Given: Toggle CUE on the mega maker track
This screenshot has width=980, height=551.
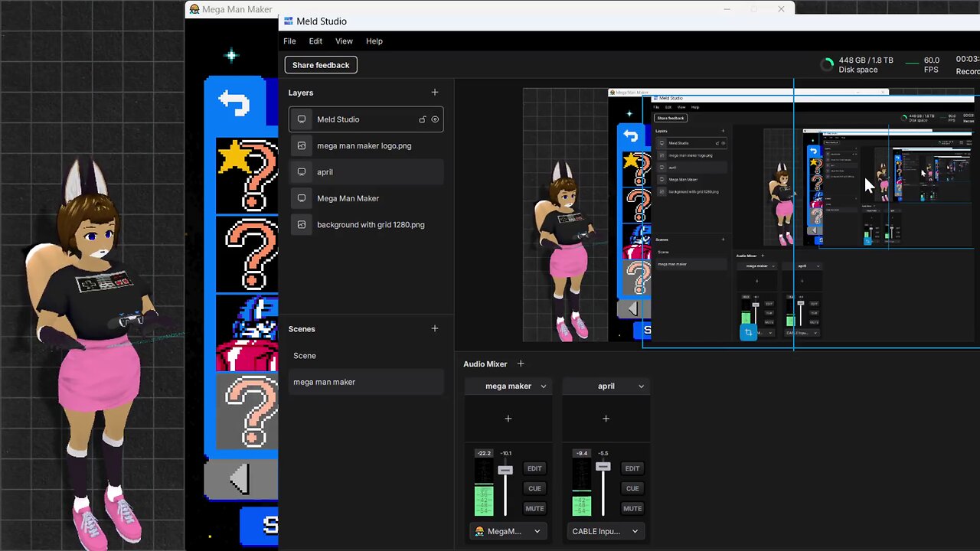Looking at the screenshot, I should [x=534, y=488].
